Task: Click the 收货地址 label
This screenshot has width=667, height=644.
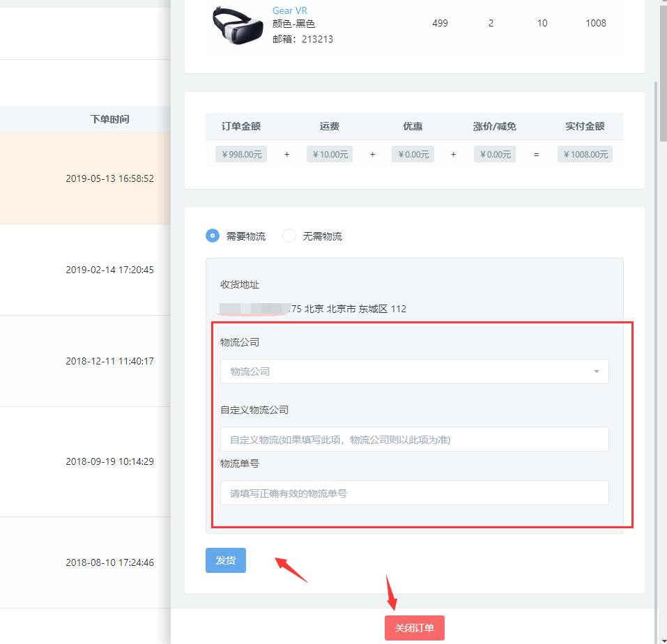Action: pos(240,284)
